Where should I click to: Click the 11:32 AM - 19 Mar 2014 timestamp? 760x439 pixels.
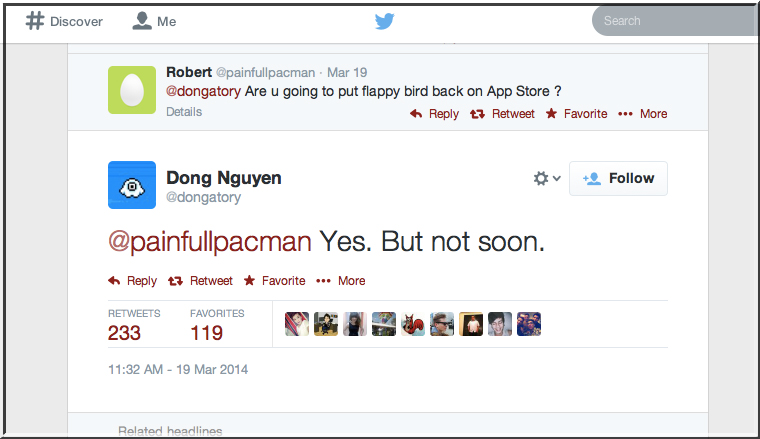(178, 370)
